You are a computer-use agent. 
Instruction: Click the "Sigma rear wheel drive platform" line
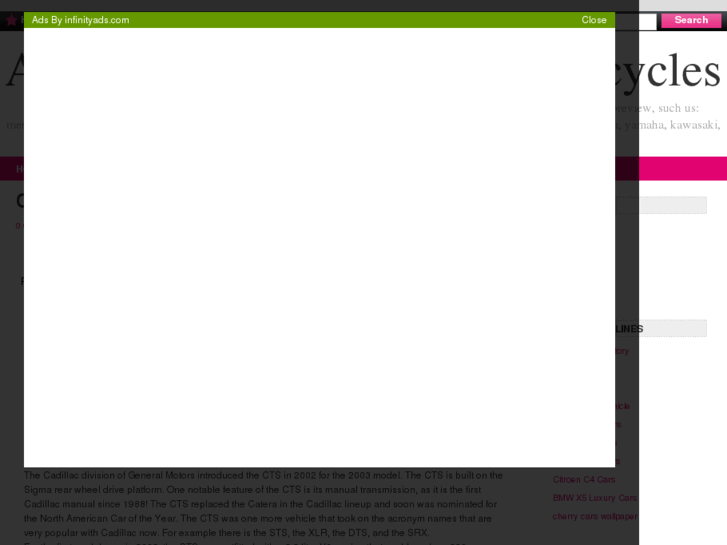click(253, 490)
